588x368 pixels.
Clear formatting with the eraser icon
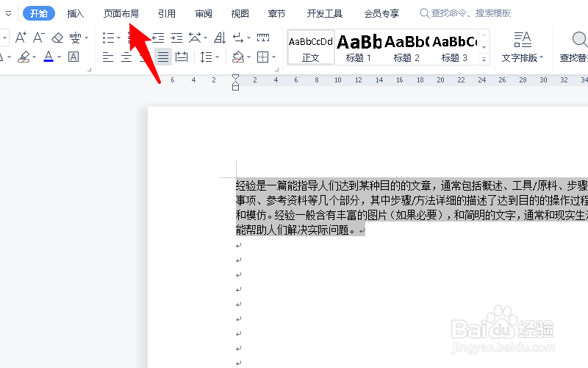[57, 38]
